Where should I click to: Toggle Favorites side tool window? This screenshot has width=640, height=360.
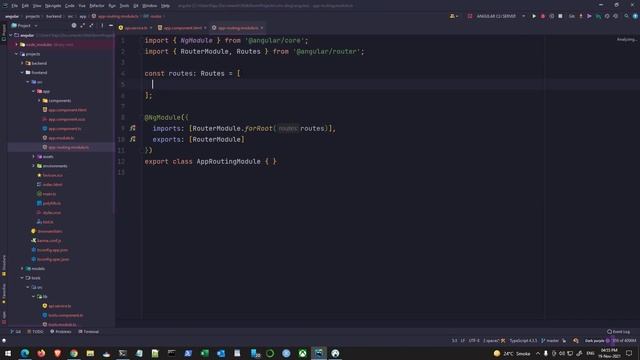pyautogui.click(x=4, y=293)
